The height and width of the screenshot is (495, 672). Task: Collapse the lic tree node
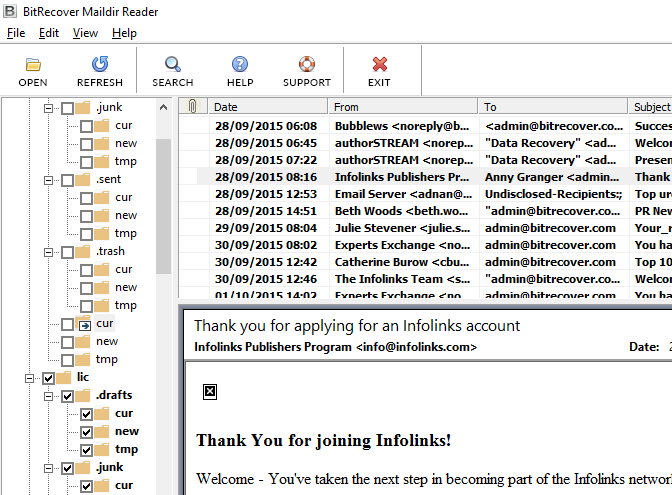(x=29, y=378)
